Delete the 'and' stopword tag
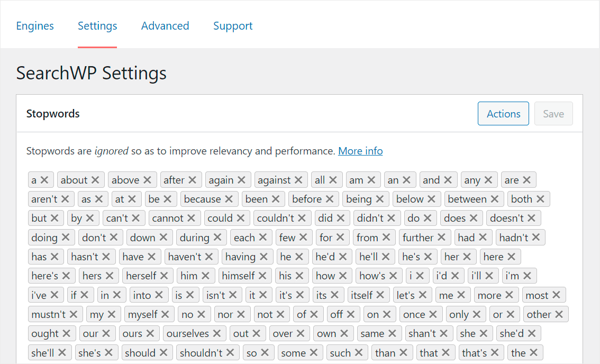Viewport: 600px width, 364px height. point(448,180)
